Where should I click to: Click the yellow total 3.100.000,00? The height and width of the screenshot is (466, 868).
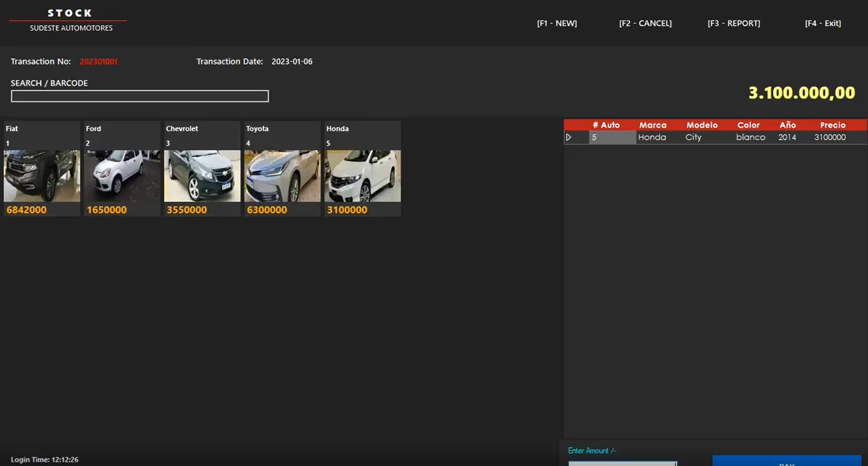(802, 93)
